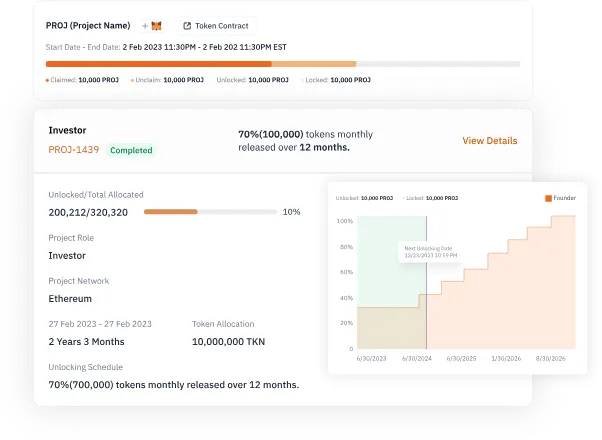The image size is (602, 440).
Task: Click the Completed status badge
Action: [131, 150]
